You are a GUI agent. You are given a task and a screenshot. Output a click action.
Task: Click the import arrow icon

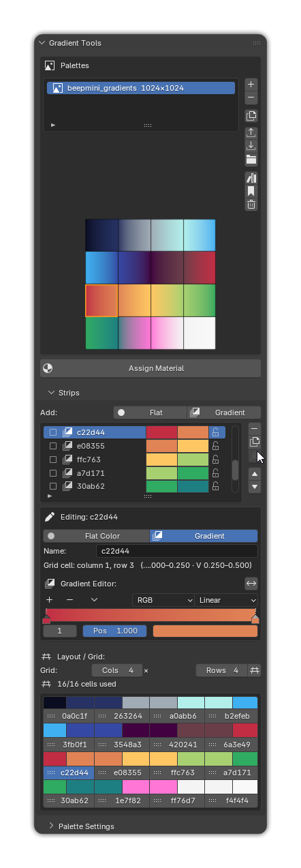pyautogui.click(x=251, y=146)
